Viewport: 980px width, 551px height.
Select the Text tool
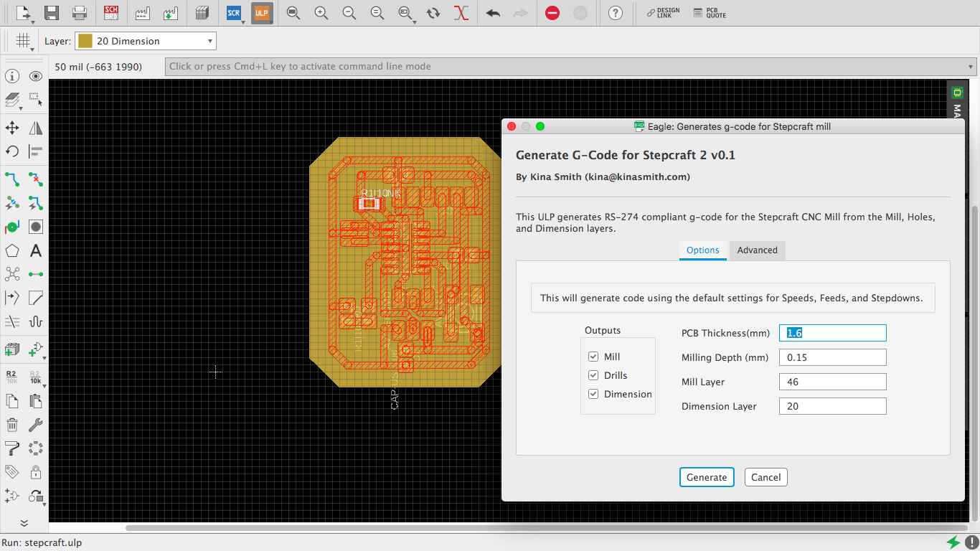(x=36, y=251)
